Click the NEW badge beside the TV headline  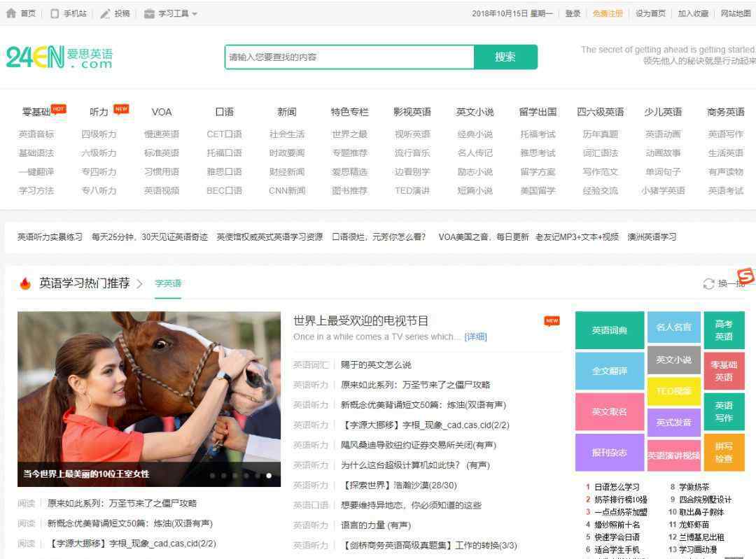pos(552,321)
